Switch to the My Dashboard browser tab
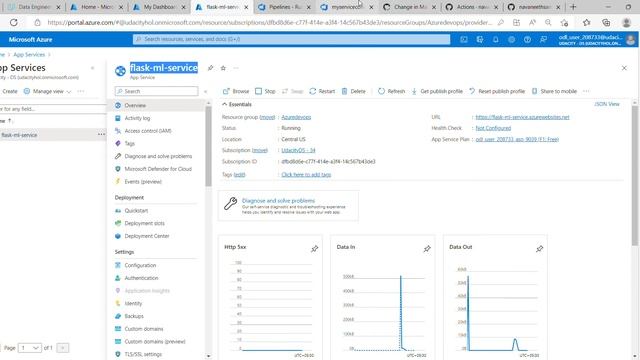This screenshot has width=640, height=360. [158, 7]
